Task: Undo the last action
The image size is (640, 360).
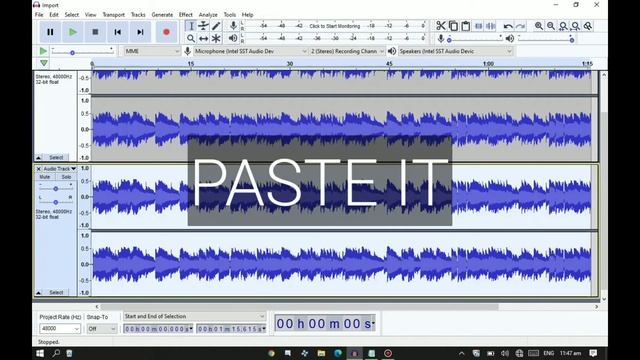Action: pyautogui.click(x=508, y=26)
